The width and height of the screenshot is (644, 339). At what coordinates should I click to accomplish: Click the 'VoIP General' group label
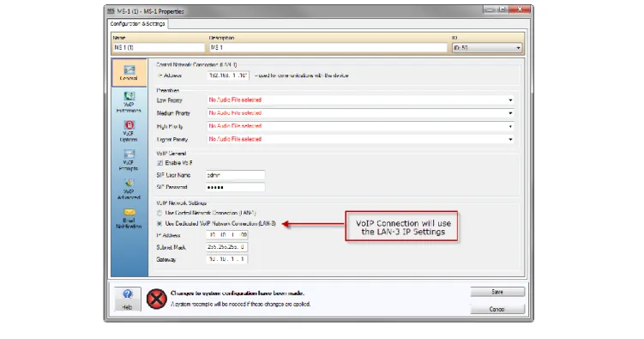(x=172, y=154)
